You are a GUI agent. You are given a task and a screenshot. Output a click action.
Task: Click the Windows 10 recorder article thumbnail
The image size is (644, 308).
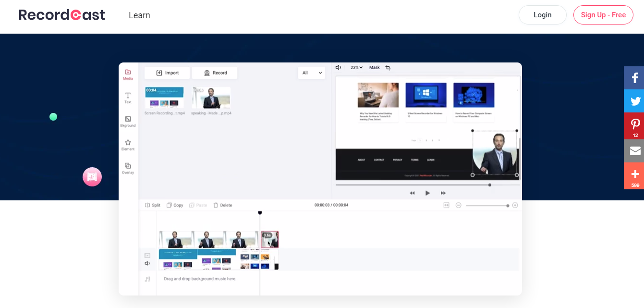(x=426, y=95)
